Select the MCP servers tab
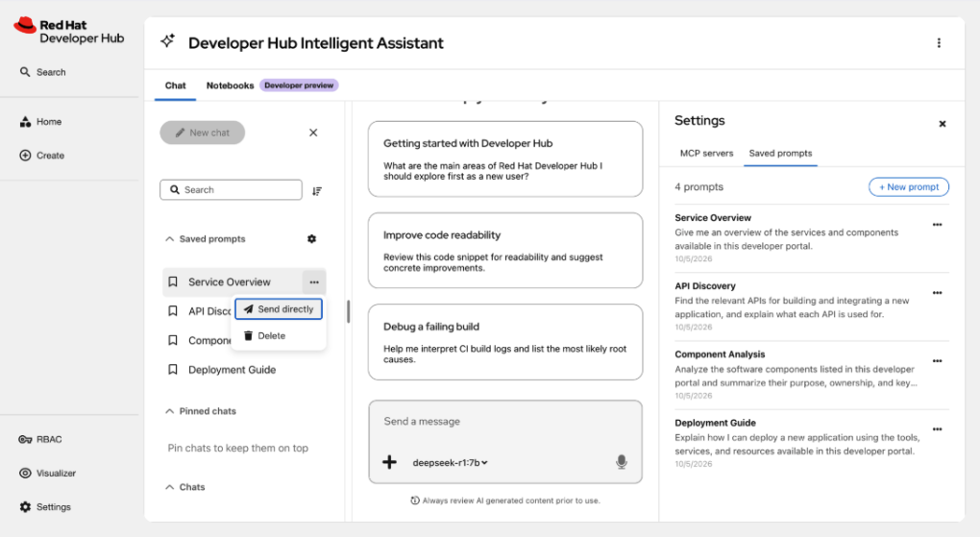Image resolution: width=980 pixels, height=537 pixels. pos(706,153)
